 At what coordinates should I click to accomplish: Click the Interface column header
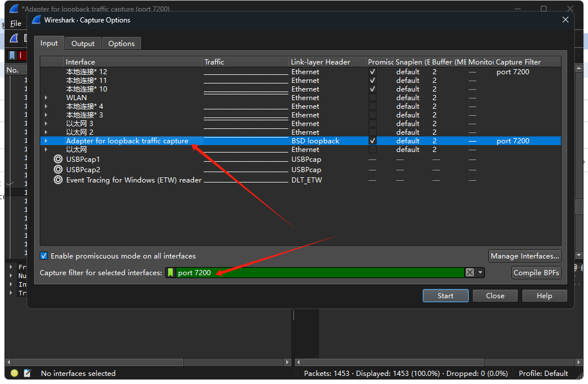(133, 62)
